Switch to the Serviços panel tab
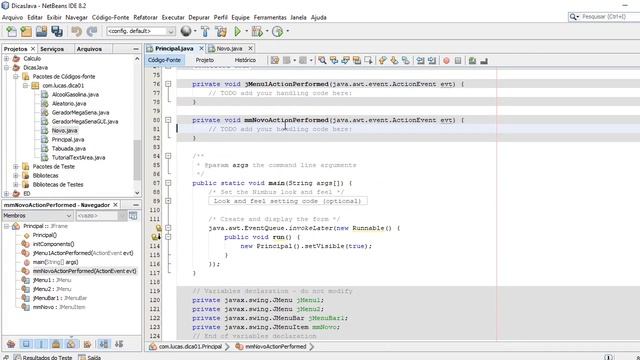 [x=52, y=49]
